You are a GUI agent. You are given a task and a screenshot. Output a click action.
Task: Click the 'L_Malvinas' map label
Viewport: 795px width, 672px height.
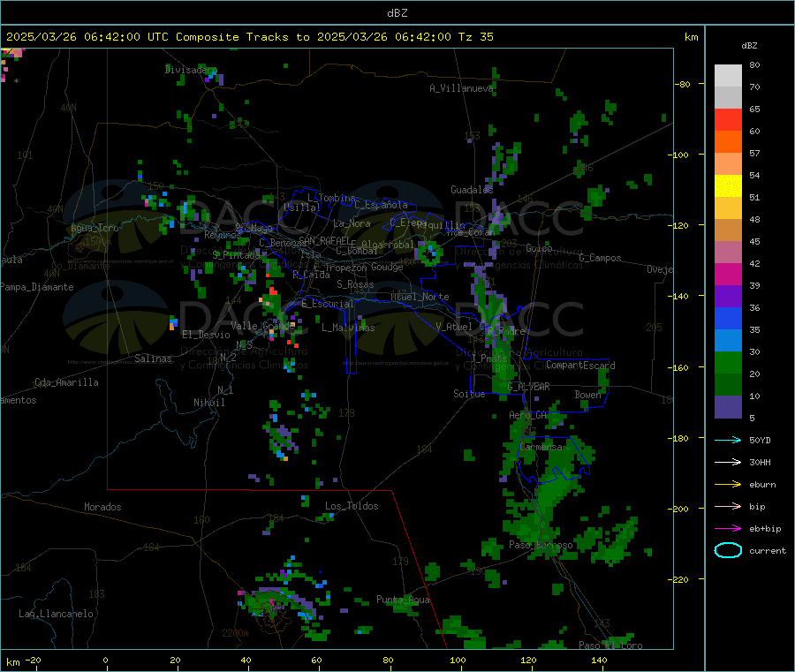[x=348, y=328]
